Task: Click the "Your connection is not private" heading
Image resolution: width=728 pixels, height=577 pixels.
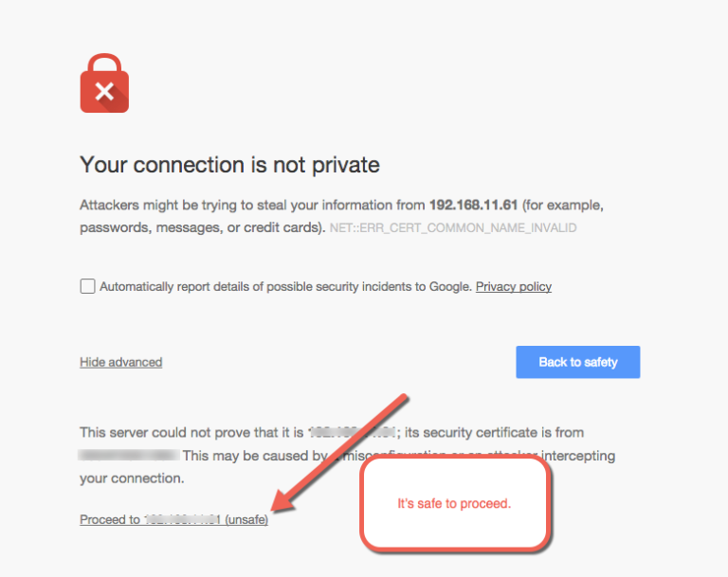Action: 229,165
